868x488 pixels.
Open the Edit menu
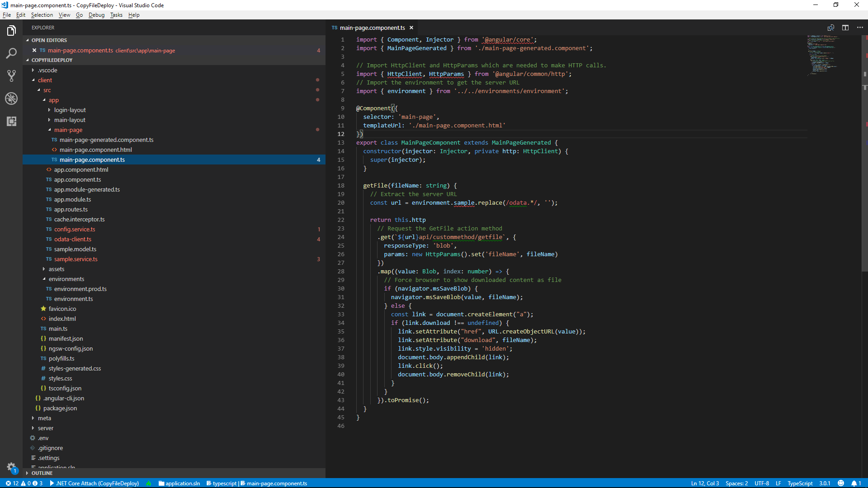pyautogui.click(x=21, y=15)
